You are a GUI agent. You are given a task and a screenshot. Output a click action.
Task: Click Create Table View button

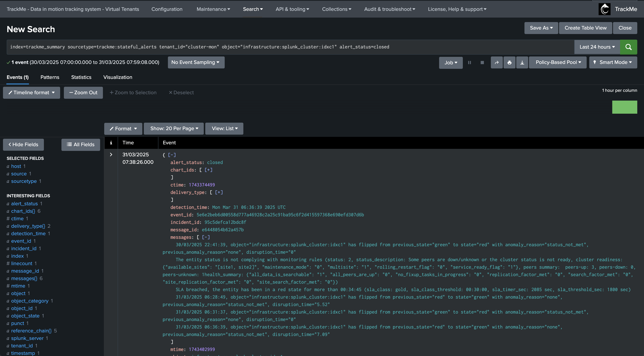586,28
